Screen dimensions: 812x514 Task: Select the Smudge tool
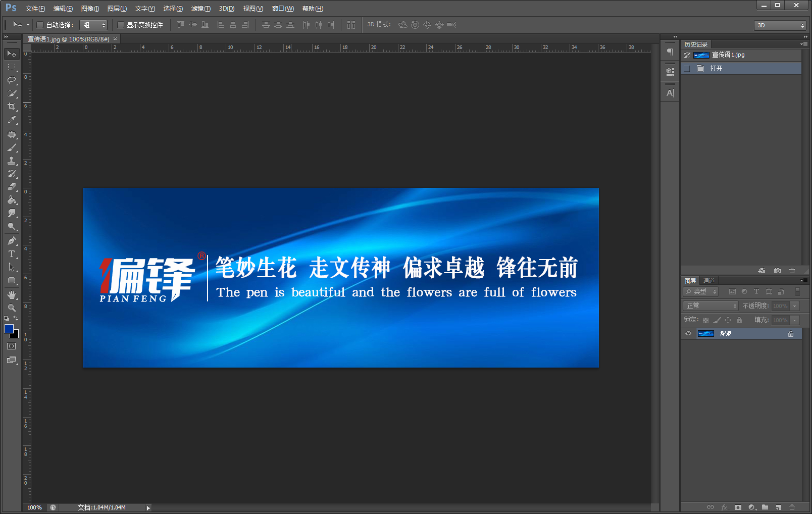[12, 213]
